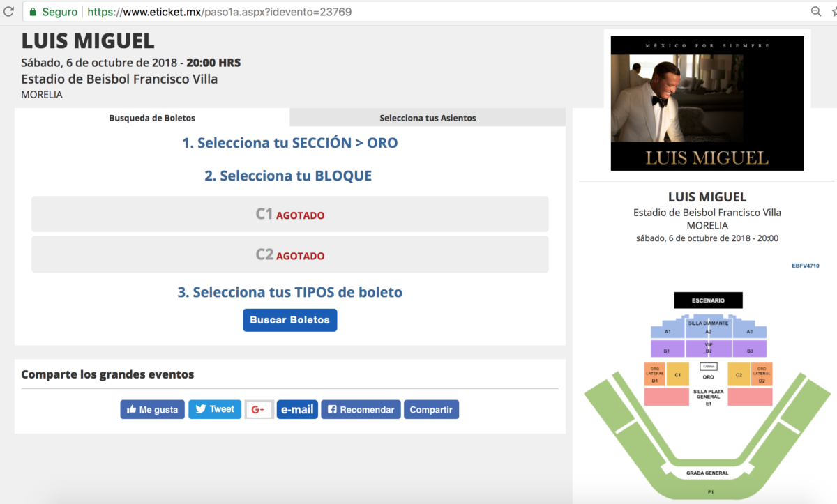The height and width of the screenshot is (504, 837).
Task: Click the Comparte los grandes eventos heading
Action: (107, 374)
